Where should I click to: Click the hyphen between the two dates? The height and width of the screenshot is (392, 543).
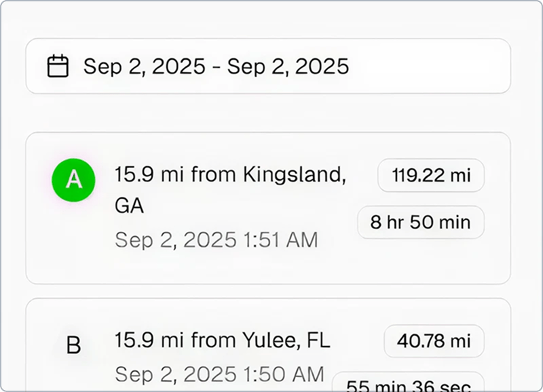click(x=216, y=66)
